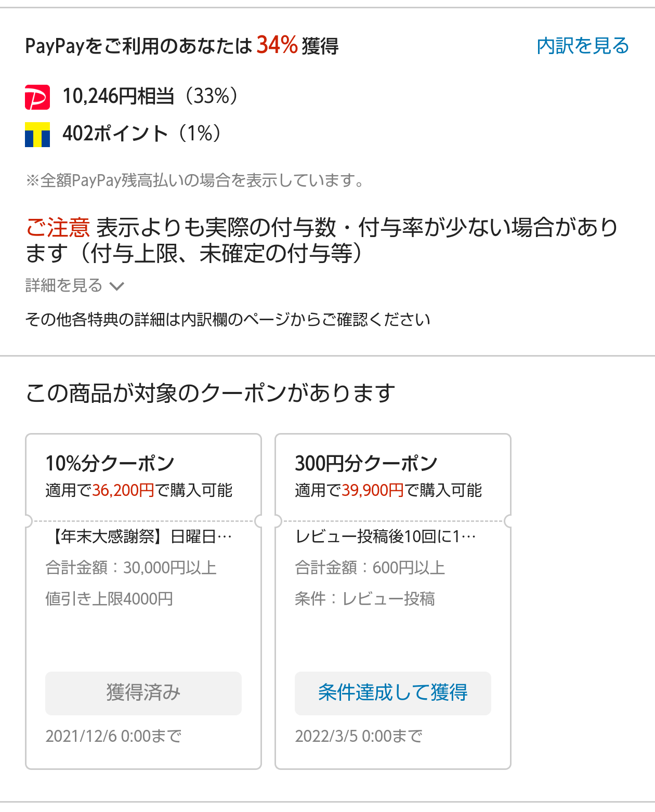Click the red PayPay logo icon
The image size is (655, 812).
tap(37, 97)
